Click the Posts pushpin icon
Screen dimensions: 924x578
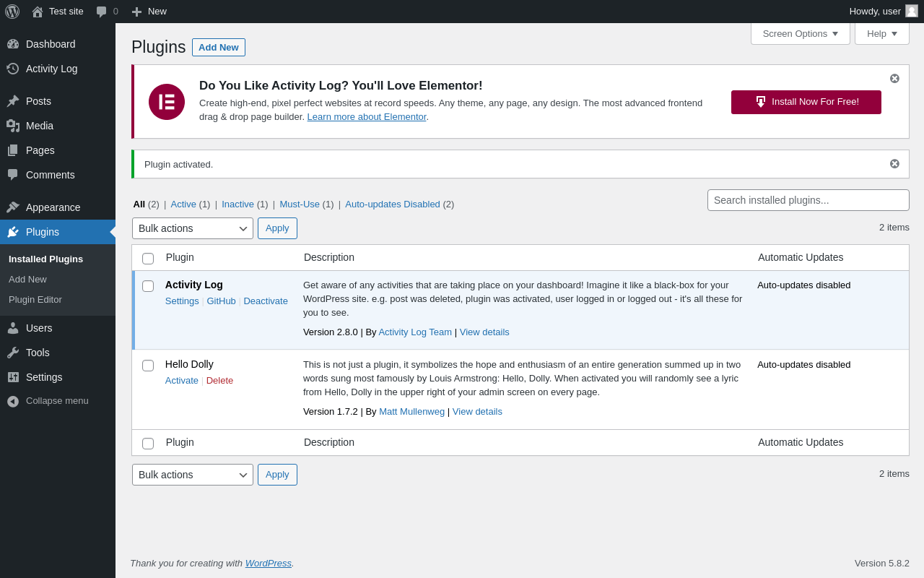click(x=13, y=101)
